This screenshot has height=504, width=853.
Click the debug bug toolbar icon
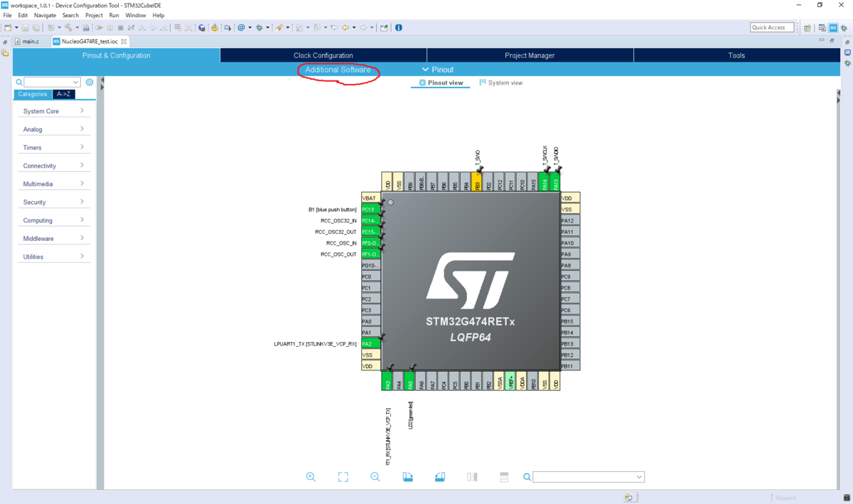[259, 28]
